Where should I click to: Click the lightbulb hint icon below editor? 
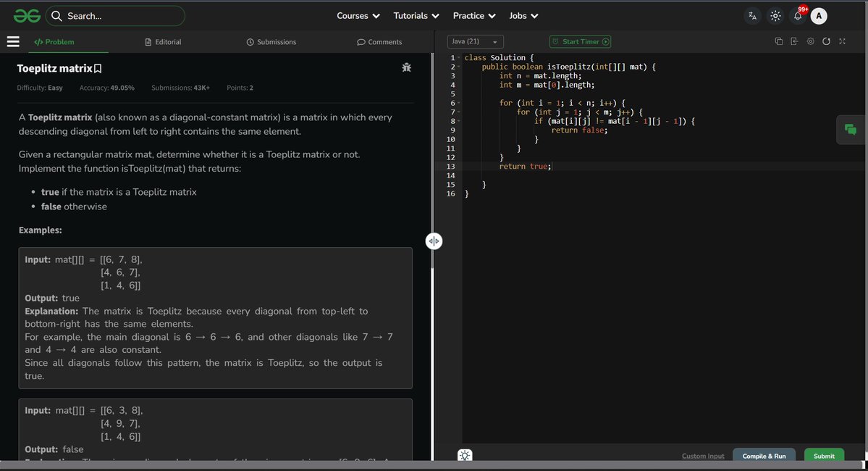tap(465, 456)
